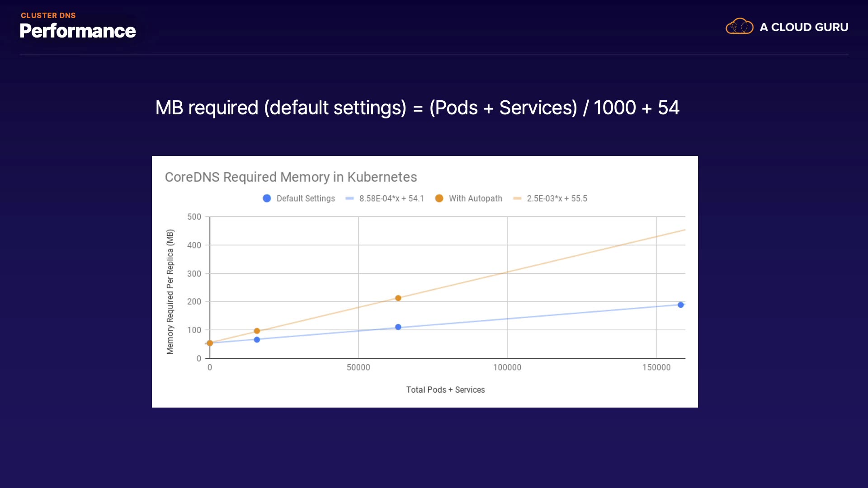Click the Total Pods + Services axis label

coord(445,389)
